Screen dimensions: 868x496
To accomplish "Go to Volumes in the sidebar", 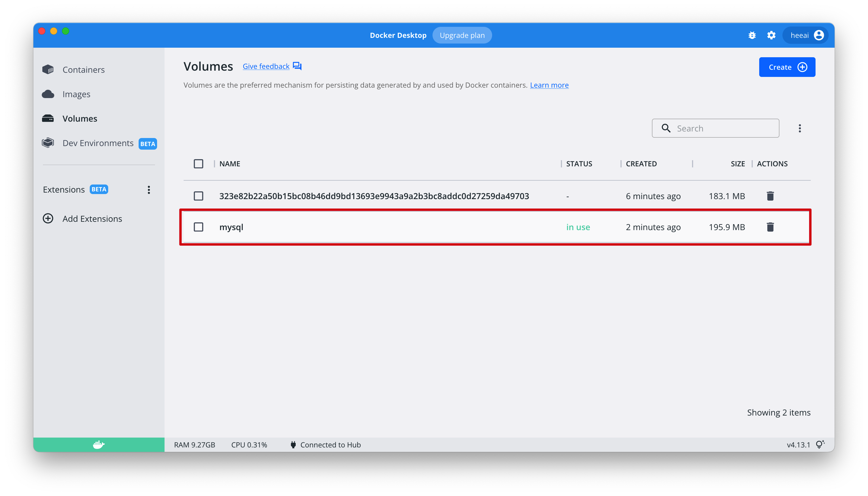I will (x=80, y=119).
